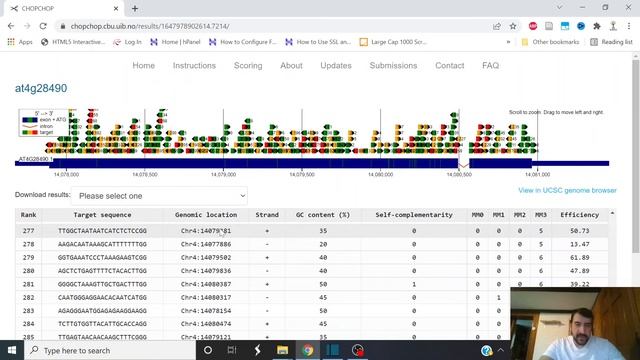
Task: Click the red extension icon in toolbar
Action: 533,26
